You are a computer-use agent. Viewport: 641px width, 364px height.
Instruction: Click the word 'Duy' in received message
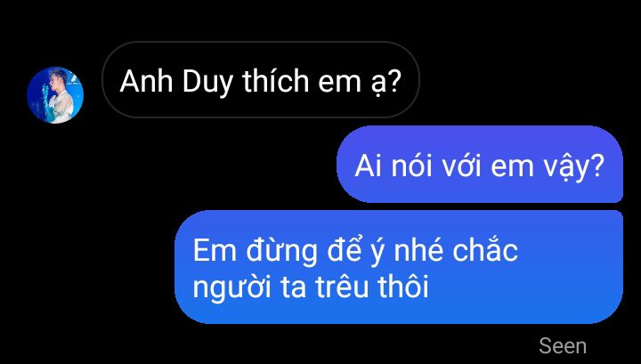207,83
